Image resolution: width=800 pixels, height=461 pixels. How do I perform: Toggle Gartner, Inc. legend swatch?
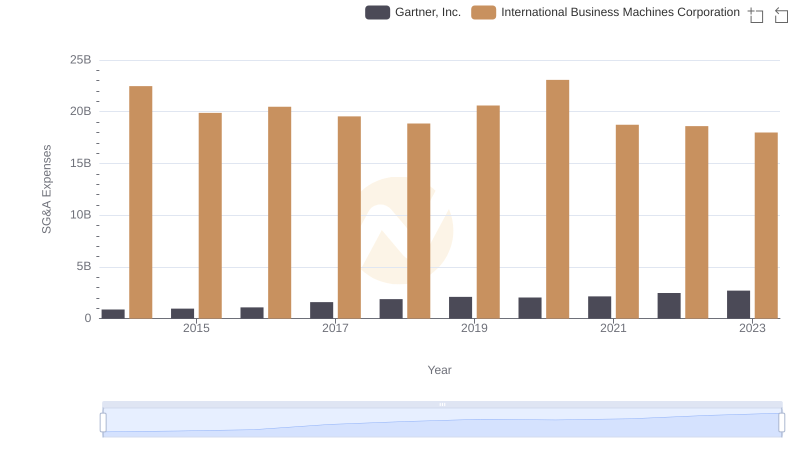click(378, 12)
